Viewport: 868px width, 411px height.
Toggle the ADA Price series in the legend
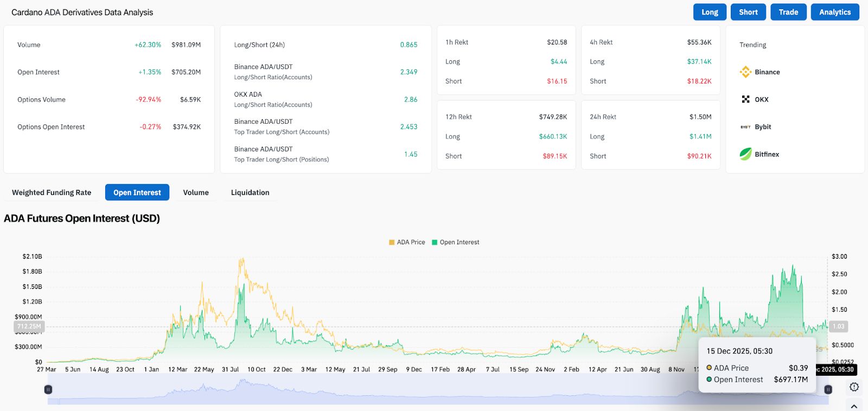(x=406, y=242)
